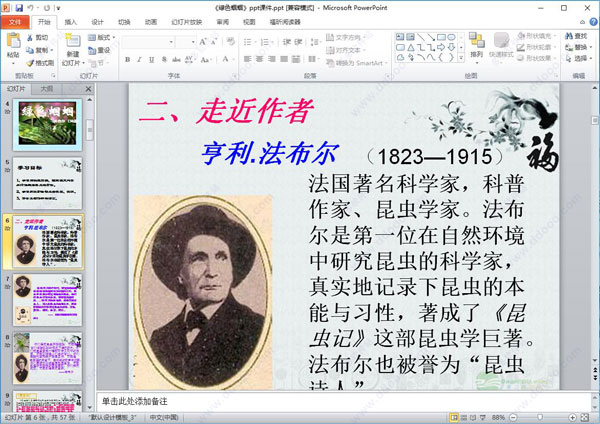This screenshot has height=424, width=600.
Task: Toggle align text left
Action: coord(248,59)
